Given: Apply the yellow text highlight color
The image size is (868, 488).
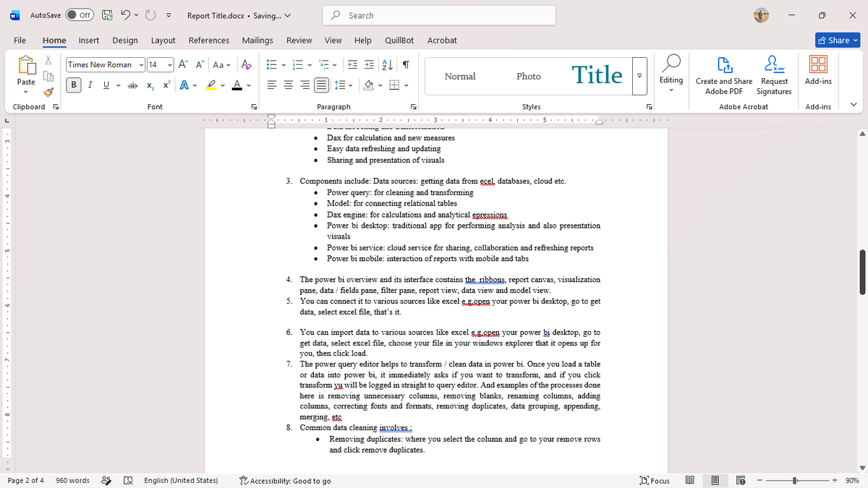Looking at the screenshot, I should pyautogui.click(x=210, y=85).
